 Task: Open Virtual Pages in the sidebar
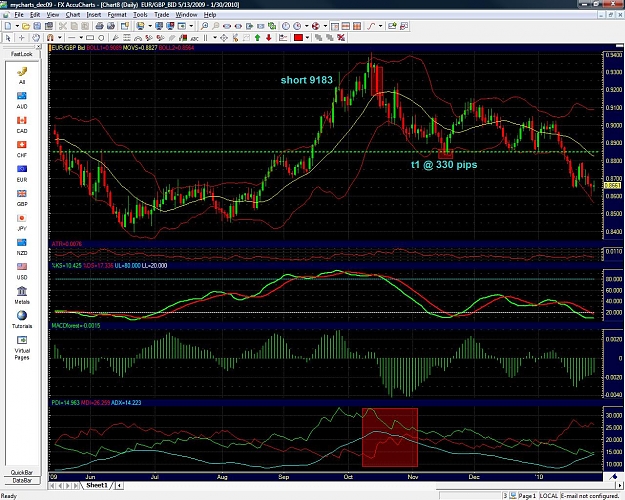coord(22,347)
